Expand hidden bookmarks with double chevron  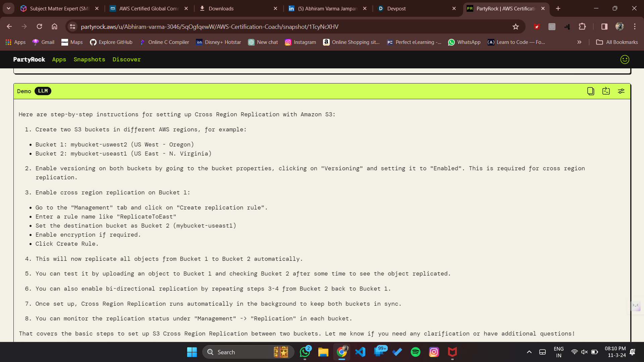click(579, 42)
